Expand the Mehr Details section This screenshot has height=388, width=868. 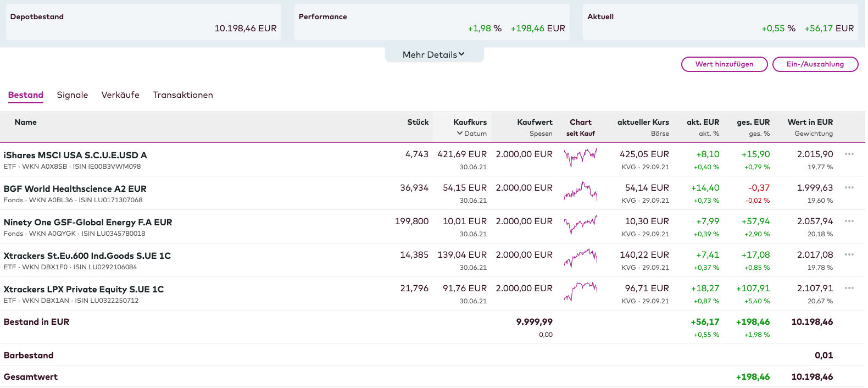pyautogui.click(x=433, y=54)
